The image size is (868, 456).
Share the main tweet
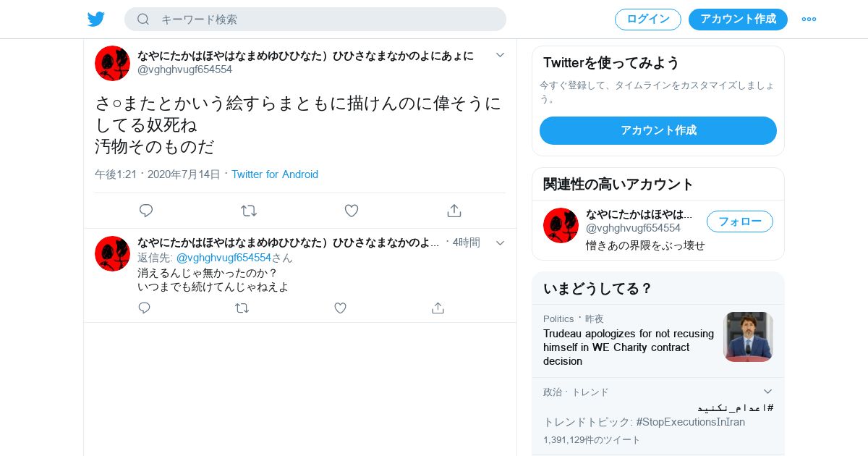point(454,211)
